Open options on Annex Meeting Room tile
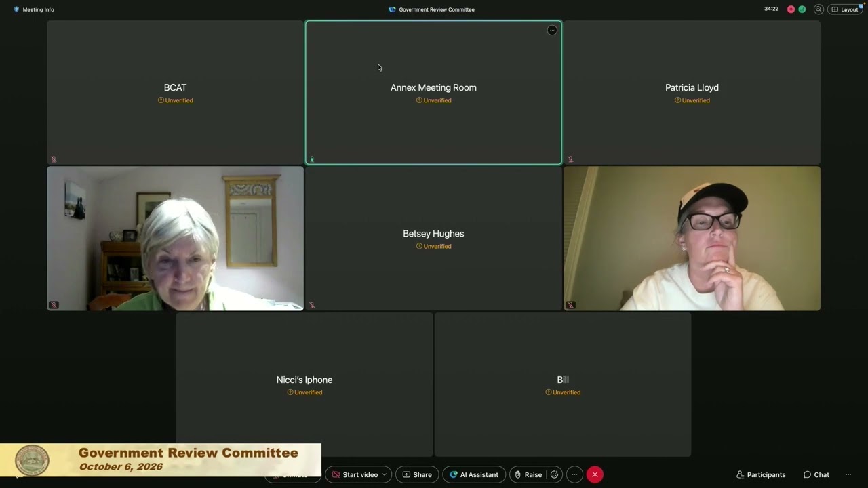The width and height of the screenshot is (868, 488). (552, 30)
